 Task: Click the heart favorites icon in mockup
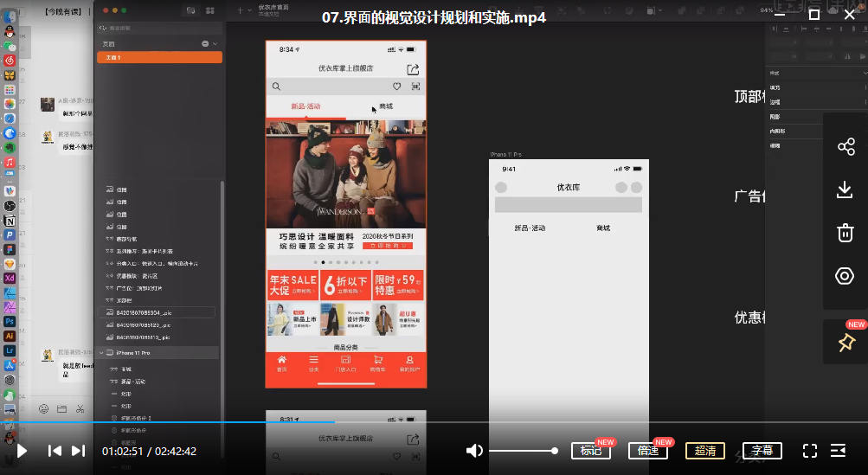[x=397, y=87]
